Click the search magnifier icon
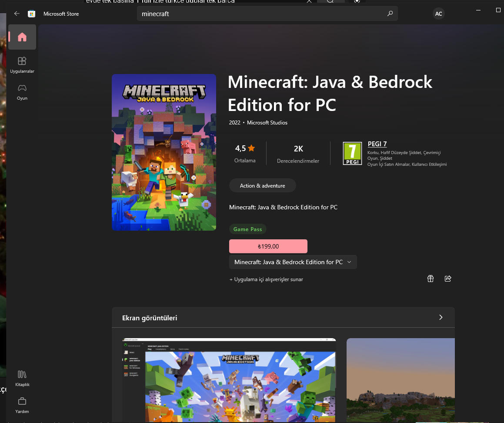This screenshot has height=423, width=504. pos(390,13)
